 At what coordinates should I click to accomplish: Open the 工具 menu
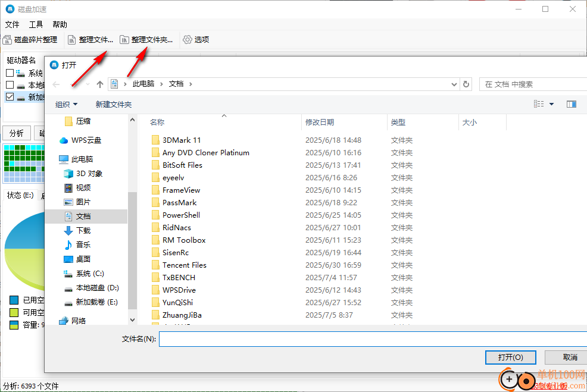[x=36, y=25]
